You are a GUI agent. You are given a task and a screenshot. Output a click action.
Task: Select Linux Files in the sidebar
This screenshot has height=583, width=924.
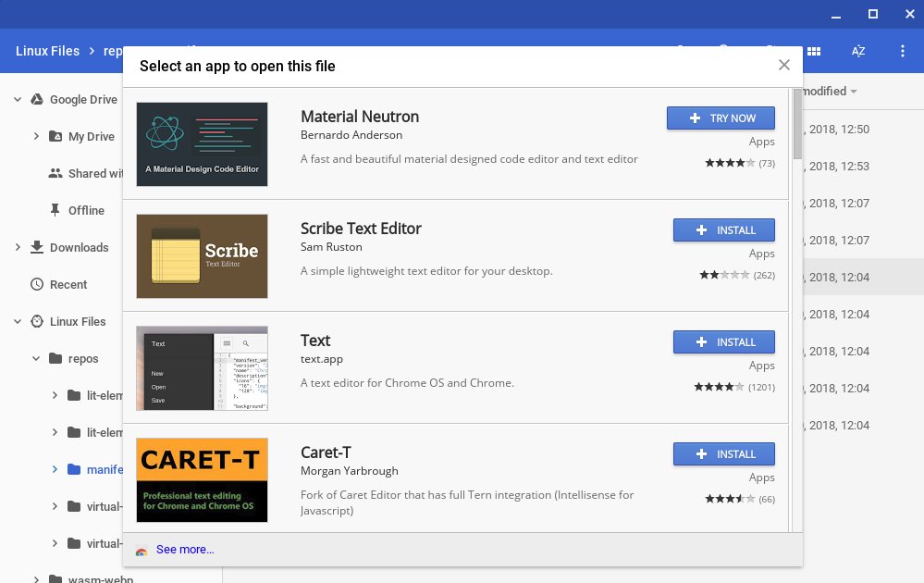tap(78, 322)
